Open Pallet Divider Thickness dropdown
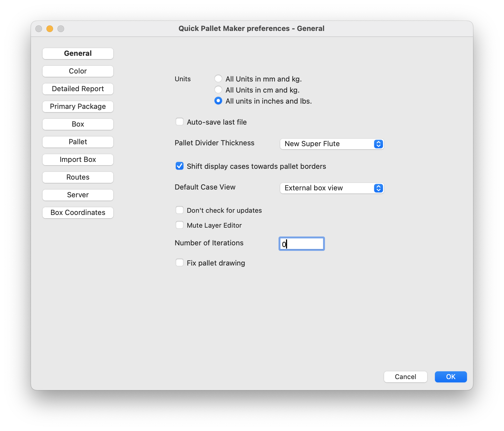The width and height of the screenshot is (504, 431). 332,144
